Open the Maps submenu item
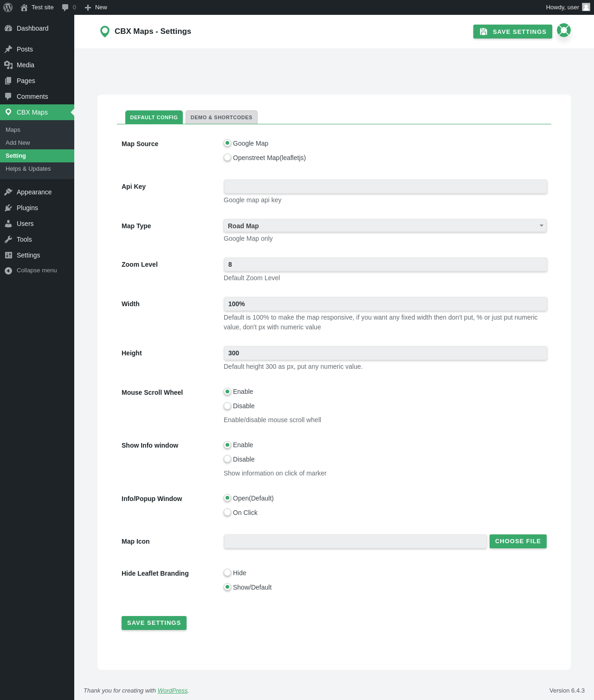 37,130
